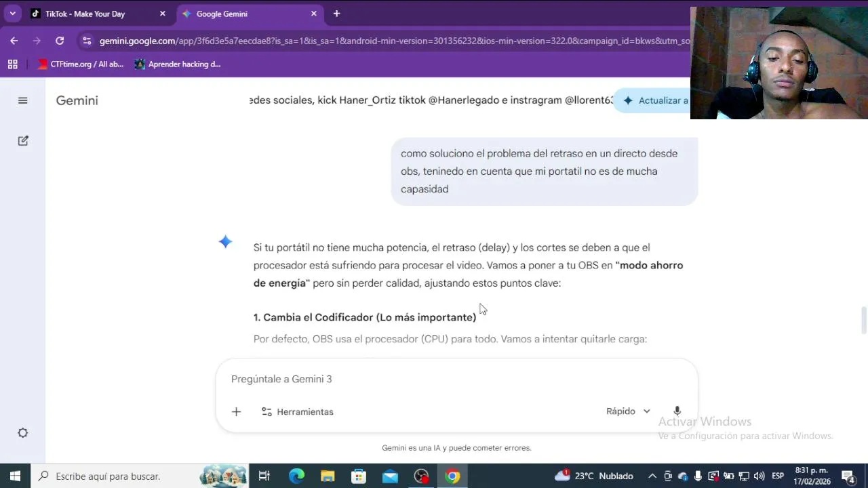Activate the microphone in the prompt box

point(677,411)
